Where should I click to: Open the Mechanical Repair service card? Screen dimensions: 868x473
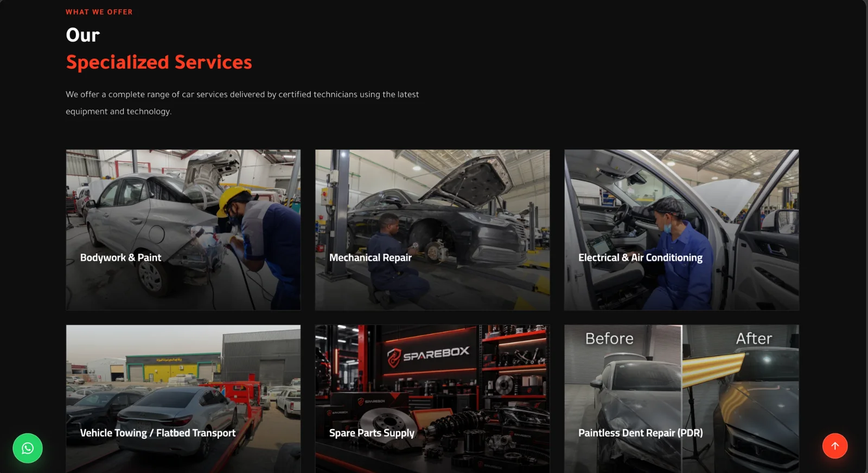pos(432,230)
